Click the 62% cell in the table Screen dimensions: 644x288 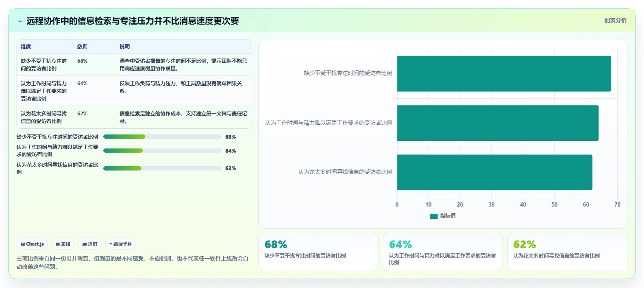point(82,114)
